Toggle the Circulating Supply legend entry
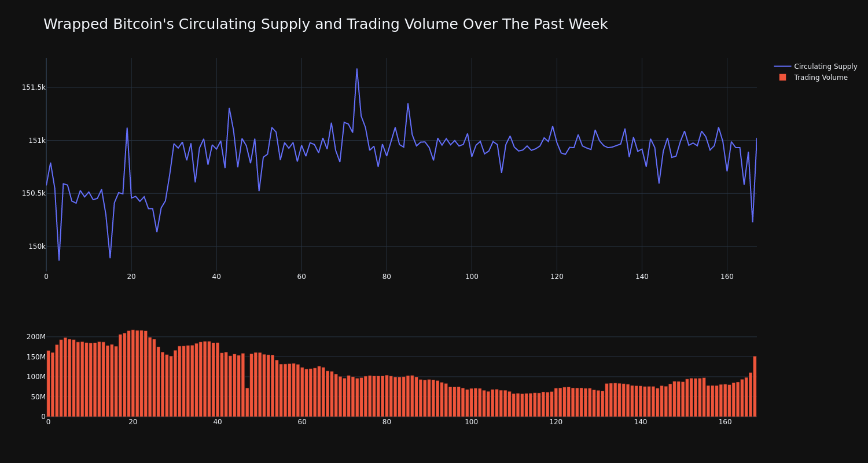Viewport: 868px width, 463px height. tap(815, 67)
